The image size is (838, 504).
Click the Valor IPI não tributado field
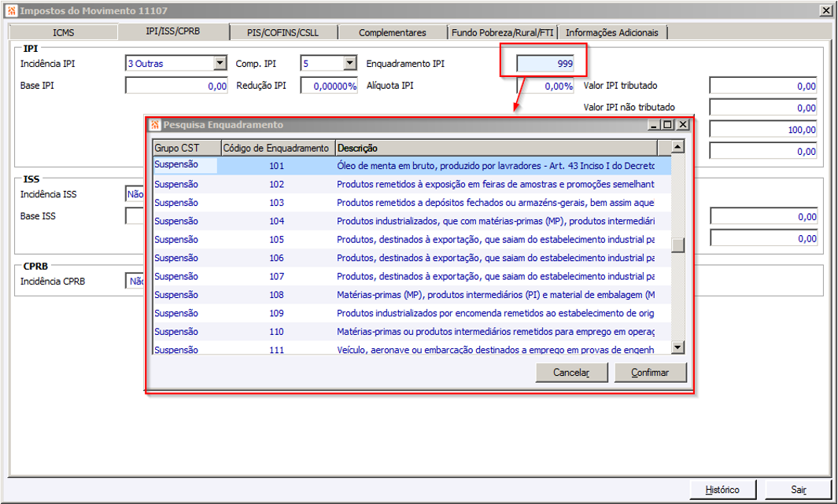click(x=762, y=107)
